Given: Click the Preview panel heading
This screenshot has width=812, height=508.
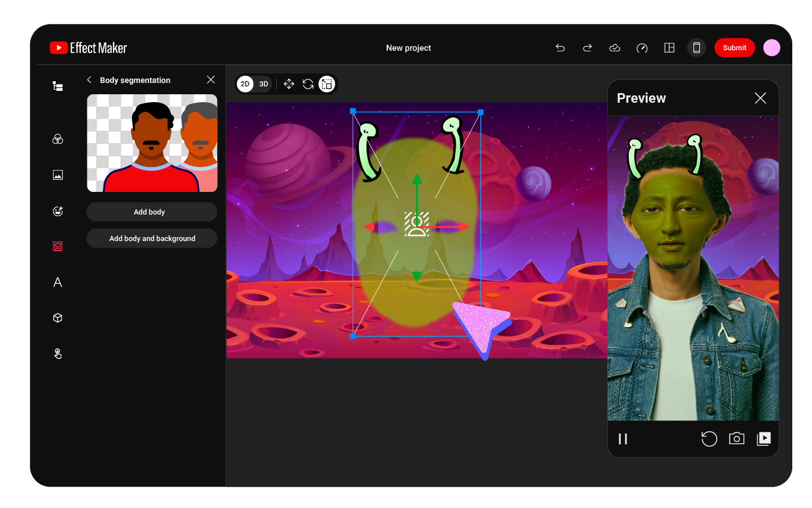Looking at the screenshot, I should [641, 98].
